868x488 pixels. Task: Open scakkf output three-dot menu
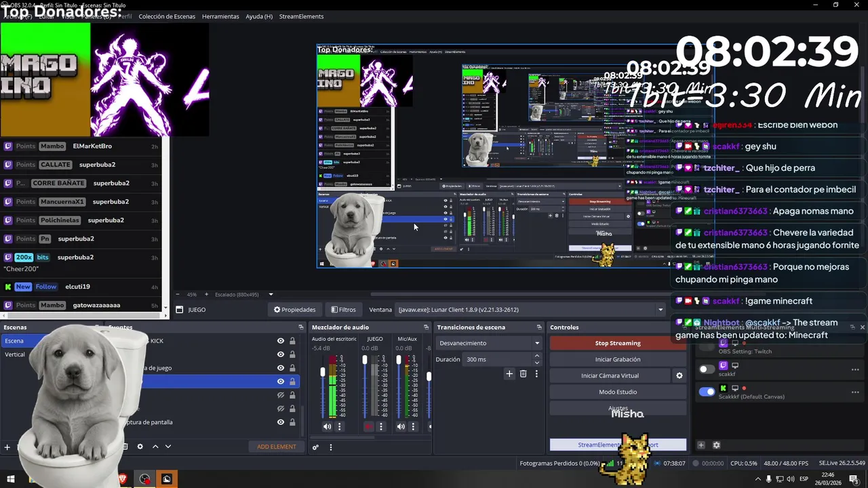[855, 369]
